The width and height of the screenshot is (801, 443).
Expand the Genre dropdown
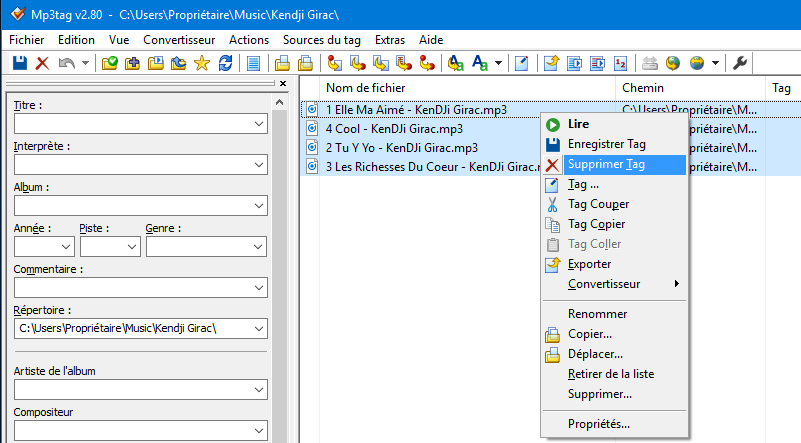click(258, 247)
